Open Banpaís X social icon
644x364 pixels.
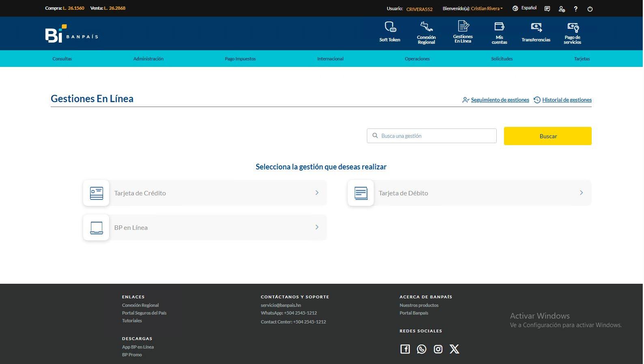454,349
